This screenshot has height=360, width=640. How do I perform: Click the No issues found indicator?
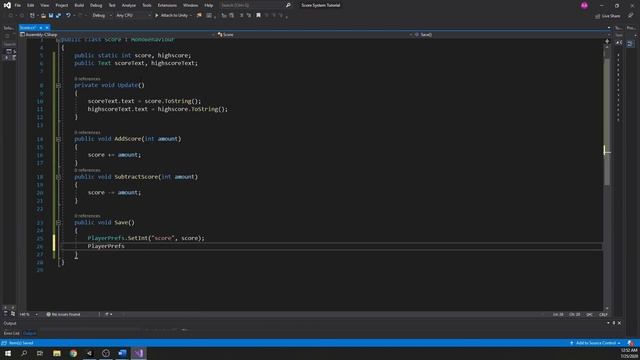click(x=63, y=315)
